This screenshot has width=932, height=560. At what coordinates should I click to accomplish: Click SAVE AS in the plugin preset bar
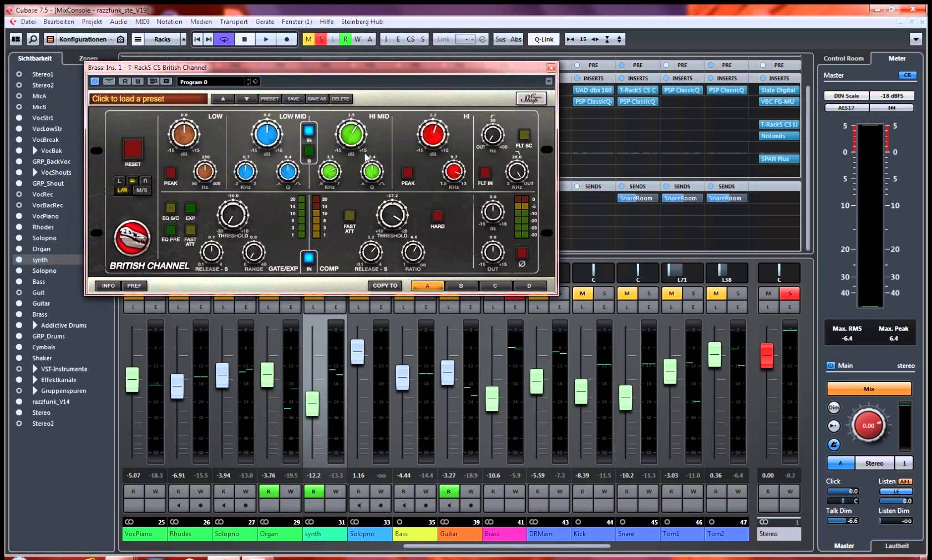pyautogui.click(x=316, y=99)
